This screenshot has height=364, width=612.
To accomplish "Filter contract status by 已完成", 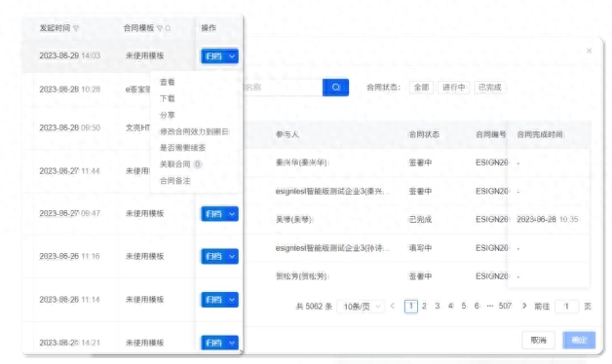I will click(x=490, y=88).
